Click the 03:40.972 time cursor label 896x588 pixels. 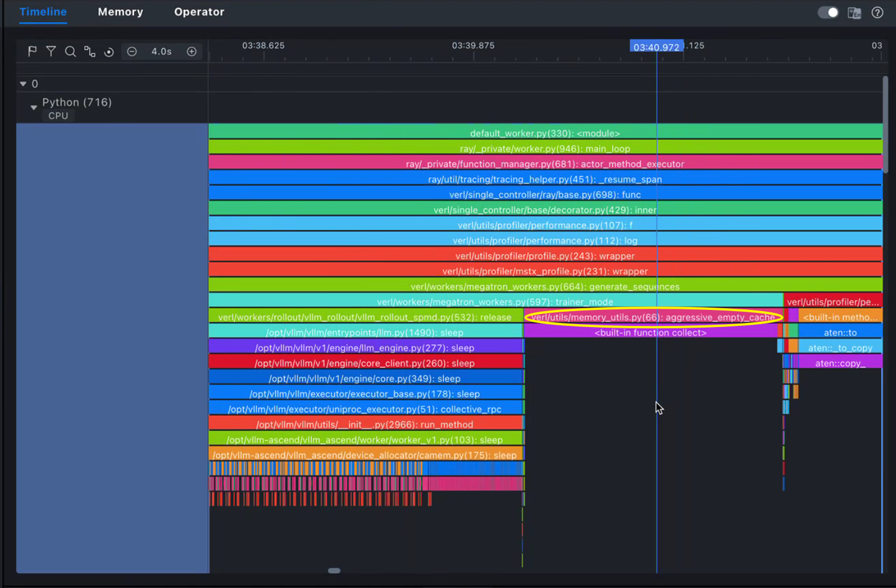[x=656, y=47]
